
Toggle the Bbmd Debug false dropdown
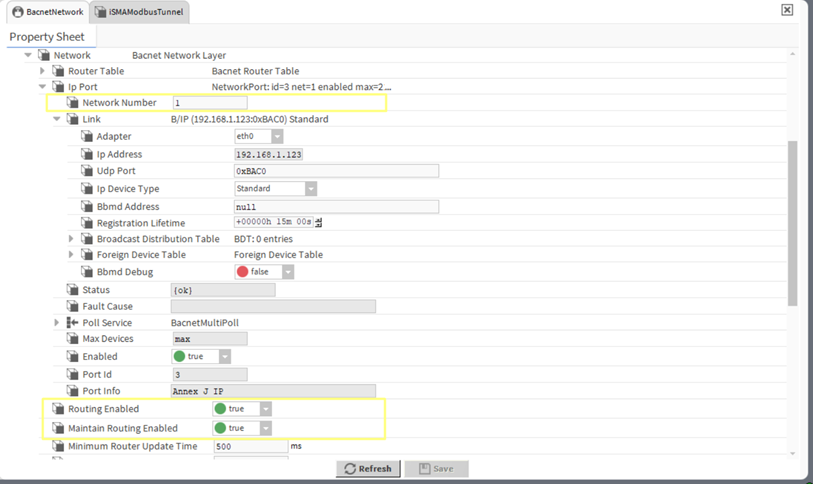pyautogui.click(x=287, y=272)
